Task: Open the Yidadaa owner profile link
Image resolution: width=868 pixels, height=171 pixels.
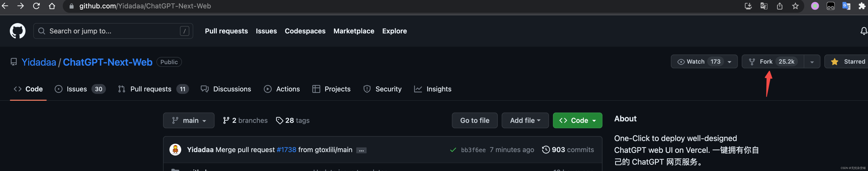Action: click(x=39, y=62)
